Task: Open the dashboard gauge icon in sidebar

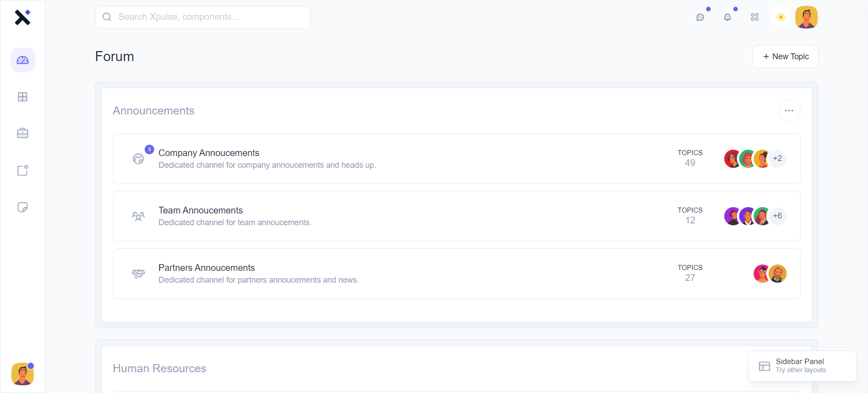Action: pos(23,60)
